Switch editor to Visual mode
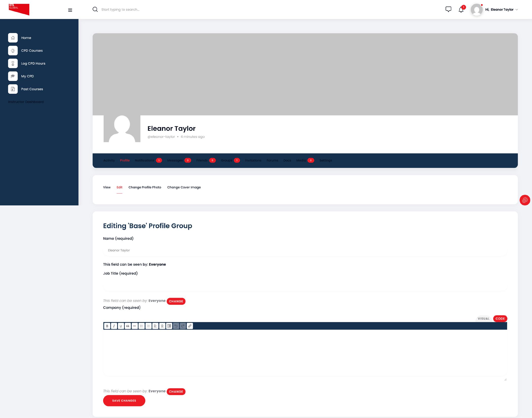Viewport: 532px width, 418px height. click(483, 318)
